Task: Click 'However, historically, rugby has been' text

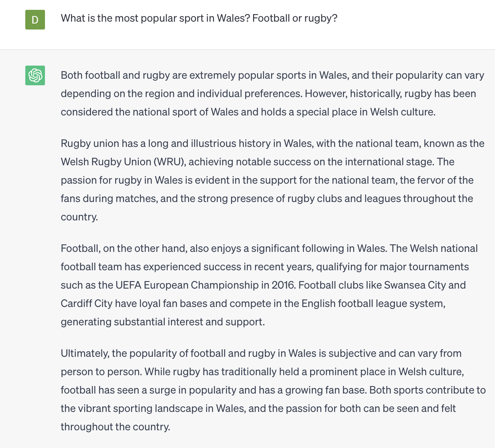Action: pyautogui.click(x=390, y=93)
